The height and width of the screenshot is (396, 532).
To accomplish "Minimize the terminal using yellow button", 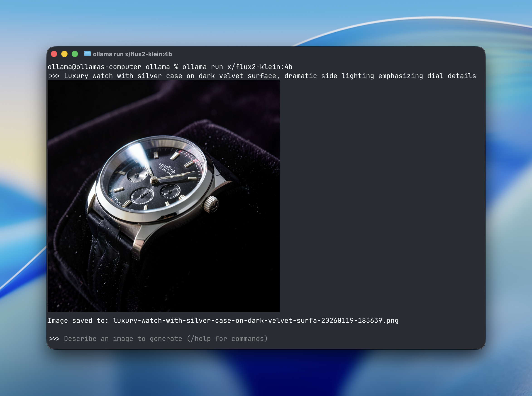I will (64, 54).
